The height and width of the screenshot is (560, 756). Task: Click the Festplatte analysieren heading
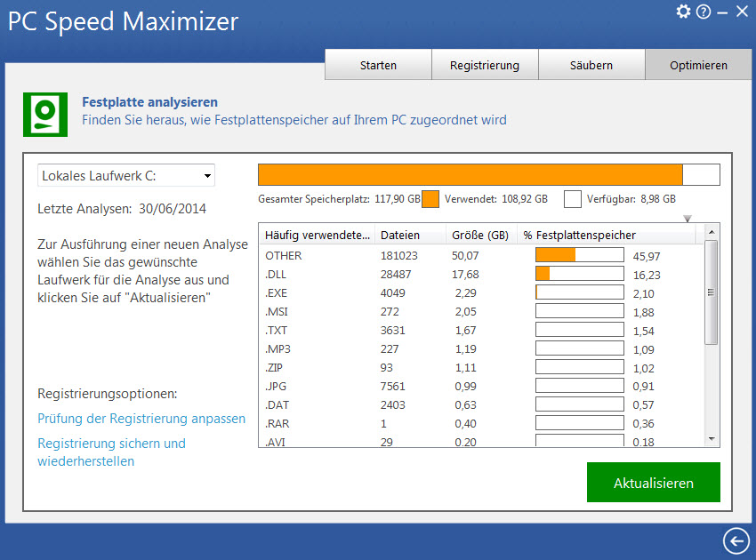pyautogui.click(x=150, y=102)
